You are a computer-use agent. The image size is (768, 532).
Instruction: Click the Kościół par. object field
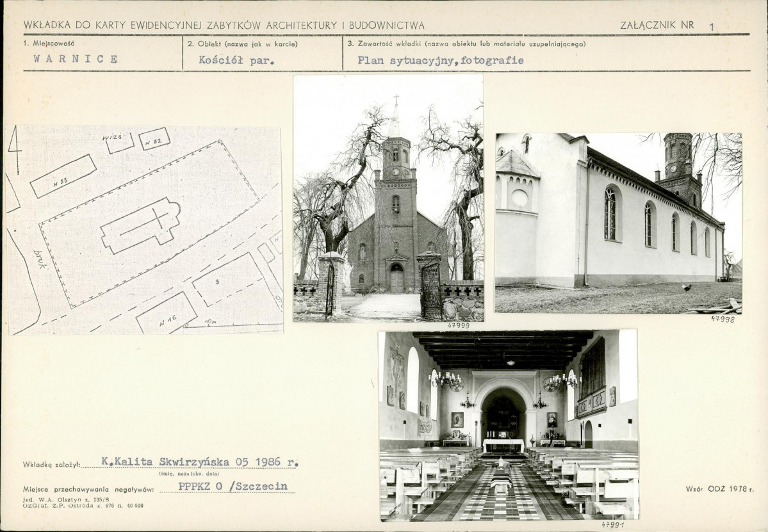[236, 61]
